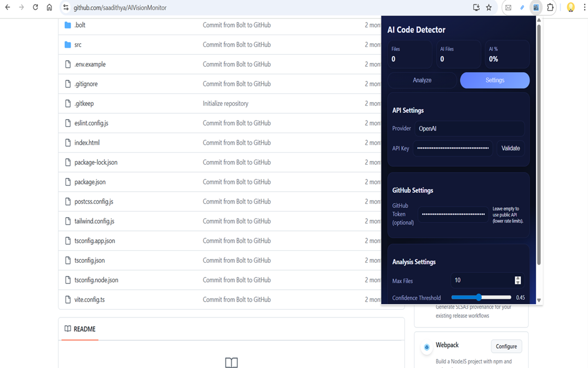Click the .bolt folder icon

68,25
